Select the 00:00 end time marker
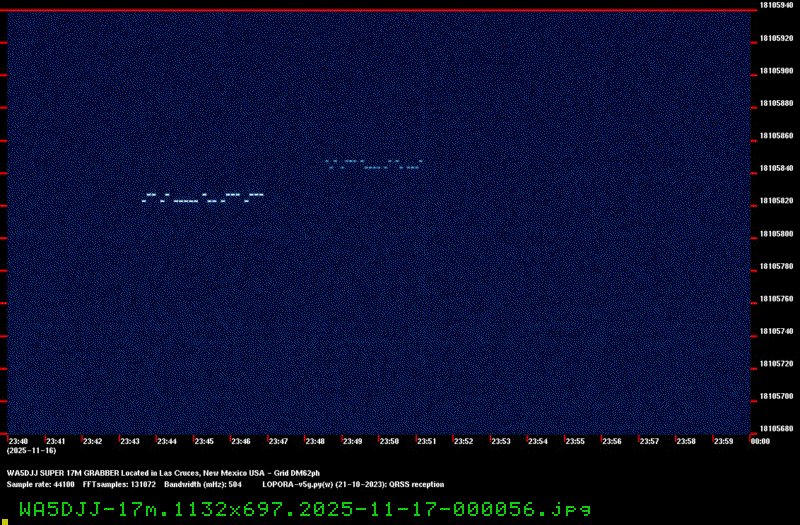The width and height of the screenshot is (800, 525). 760,441
